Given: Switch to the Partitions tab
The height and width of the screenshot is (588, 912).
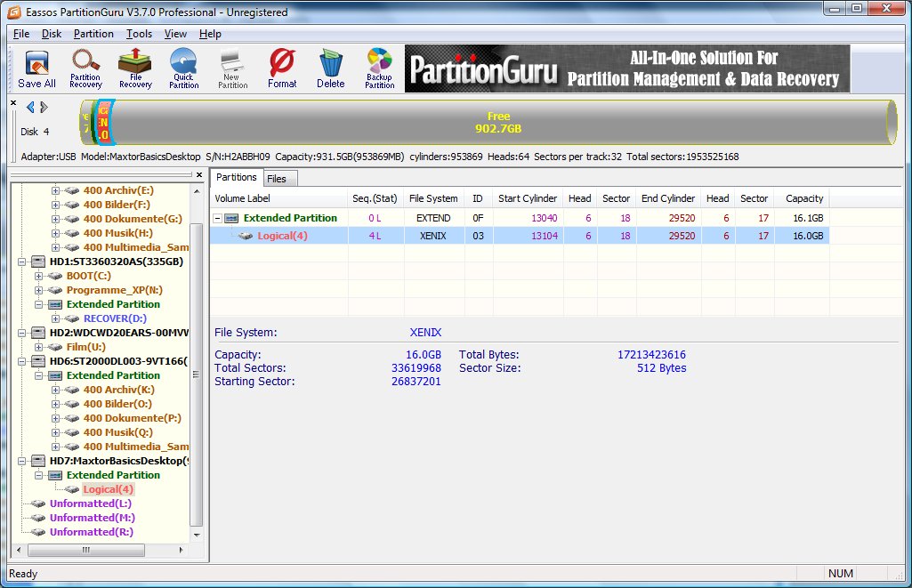Looking at the screenshot, I should [x=236, y=177].
